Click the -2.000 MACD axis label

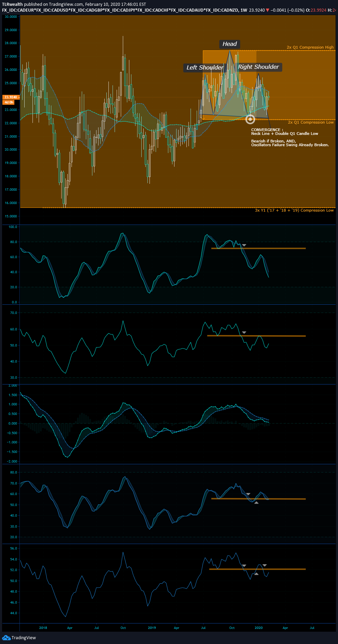click(13, 461)
